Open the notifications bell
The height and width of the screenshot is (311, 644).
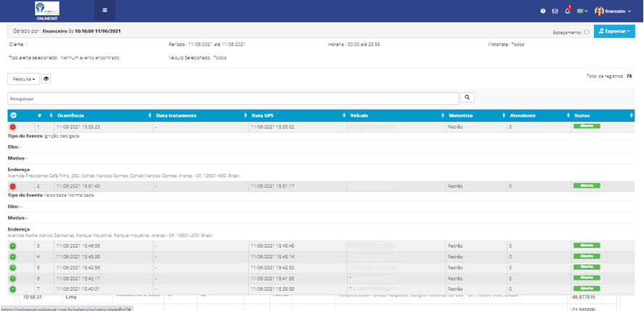[x=568, y=11]
